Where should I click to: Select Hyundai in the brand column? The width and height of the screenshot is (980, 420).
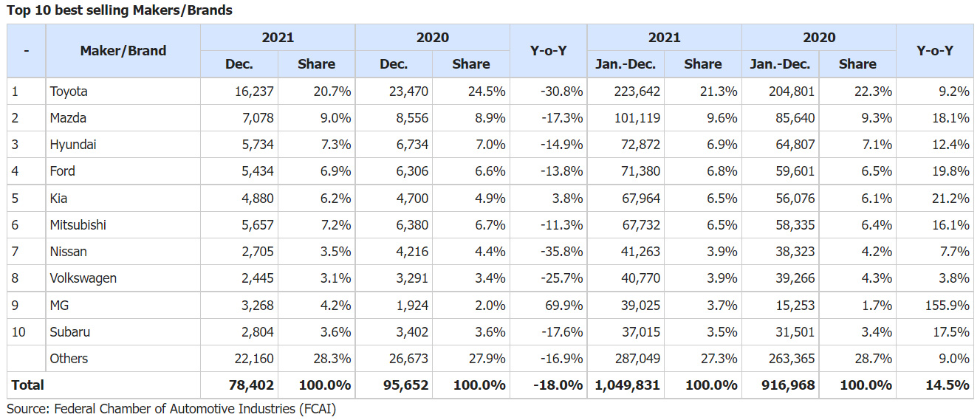(72, 145)
